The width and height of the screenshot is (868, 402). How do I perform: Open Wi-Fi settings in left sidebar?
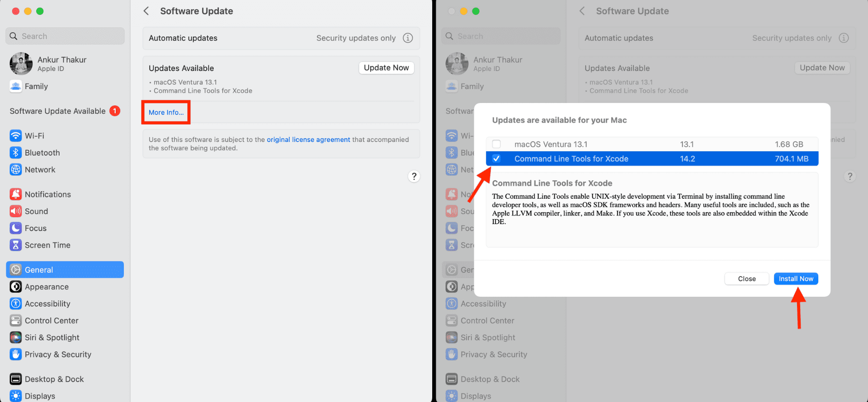click(x=65, y=136)
